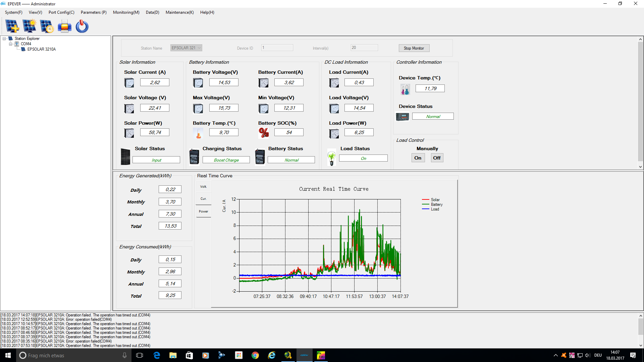644x362 pixels.
Task: Click the error log vertical scrollbar
Action: click(641, 327)
